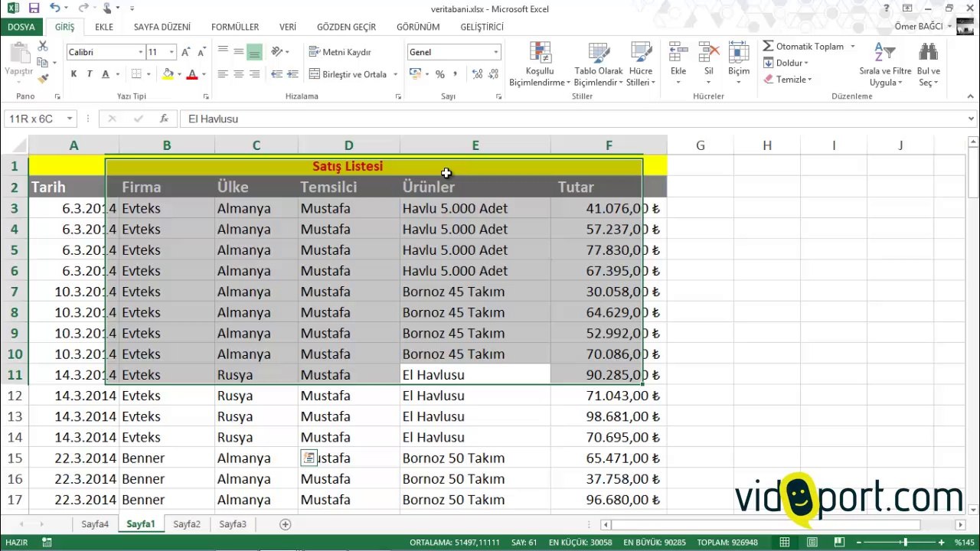Screen dimensions: 980x551
Task: Switch to GÖRÜNÜM tab
Action: (x=418, y=27)
